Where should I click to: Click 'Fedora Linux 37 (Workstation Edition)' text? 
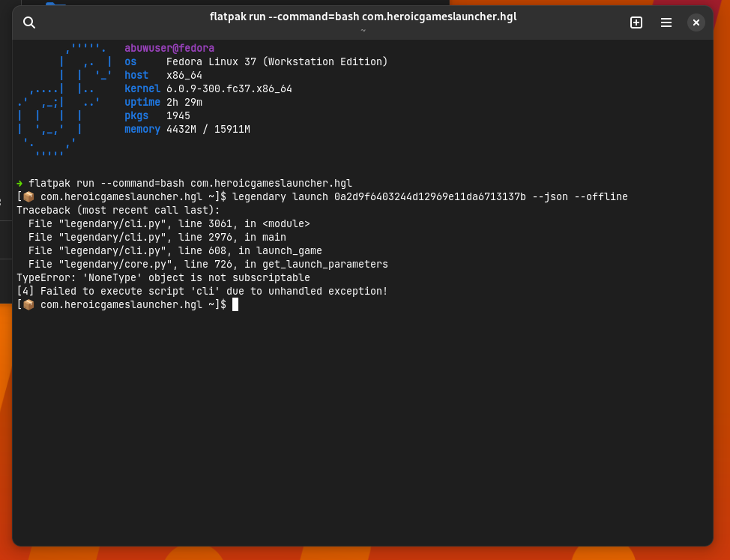(x=277, y=62)
